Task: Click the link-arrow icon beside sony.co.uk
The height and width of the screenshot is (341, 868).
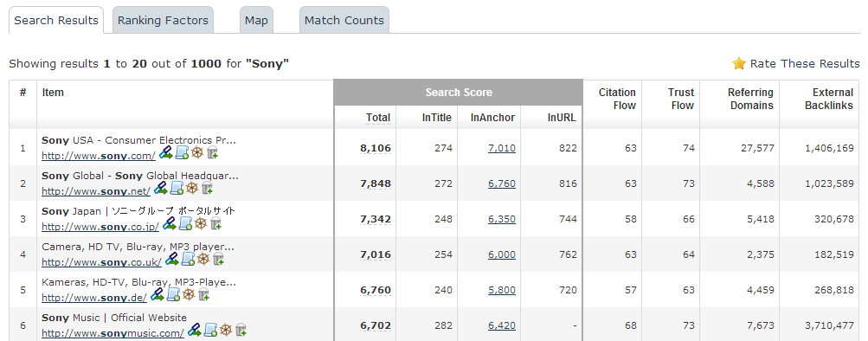Action: (x=171, y=259)
